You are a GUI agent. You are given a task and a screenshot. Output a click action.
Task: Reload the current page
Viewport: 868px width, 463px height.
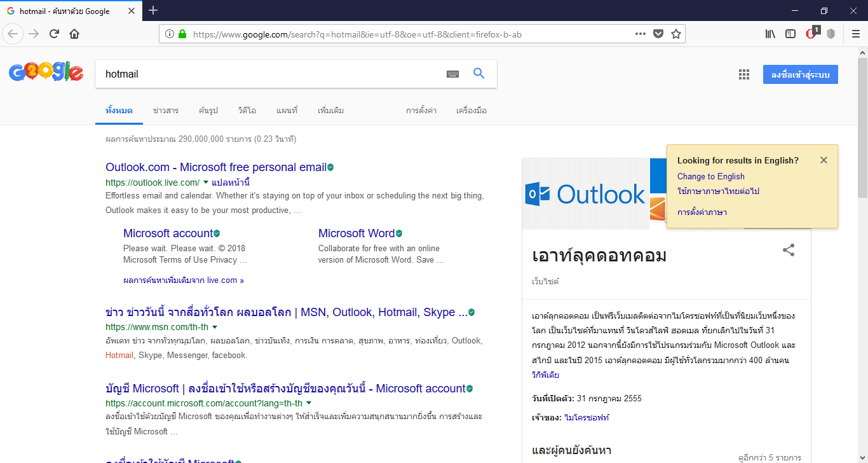pos(54,34)
